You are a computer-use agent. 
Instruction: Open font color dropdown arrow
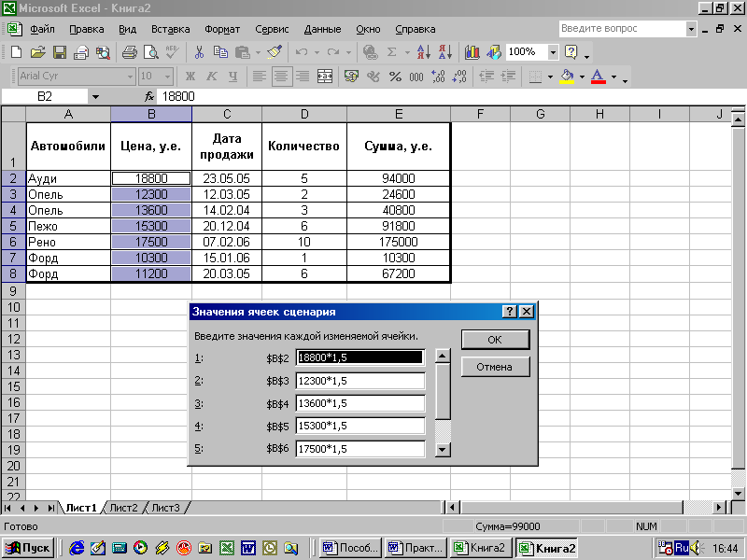(613, 77)
